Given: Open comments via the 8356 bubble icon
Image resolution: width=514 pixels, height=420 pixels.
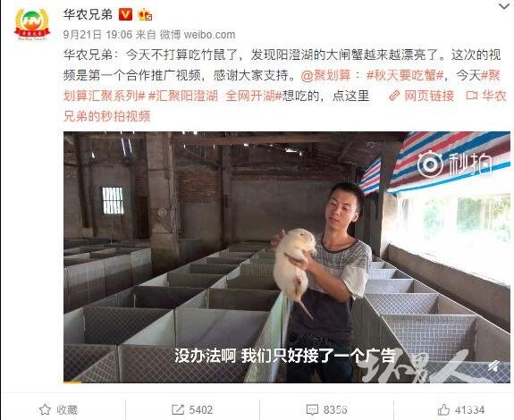Looking at the screenshot, I should [326, 409].
